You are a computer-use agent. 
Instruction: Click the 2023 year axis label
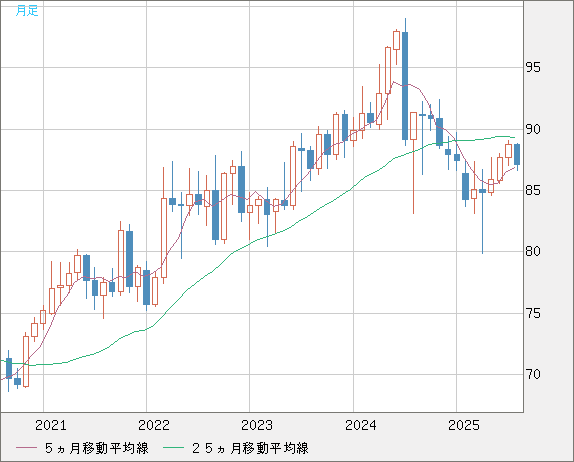(257, 425)
